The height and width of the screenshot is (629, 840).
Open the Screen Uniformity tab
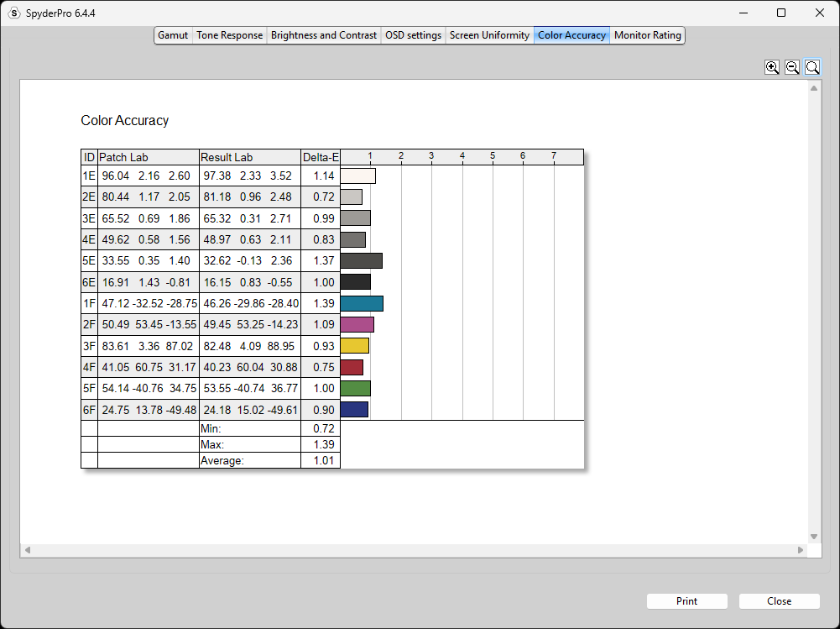pos(489,35)
